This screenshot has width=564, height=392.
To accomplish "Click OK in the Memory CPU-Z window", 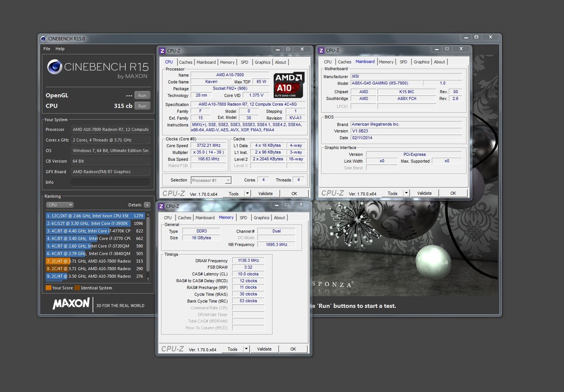I will 293,349.
